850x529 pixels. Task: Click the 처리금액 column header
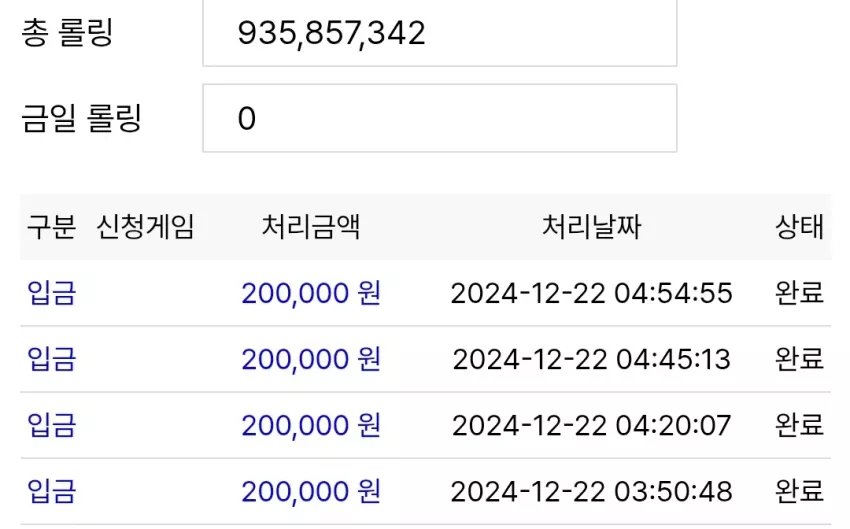coord(311,227)
